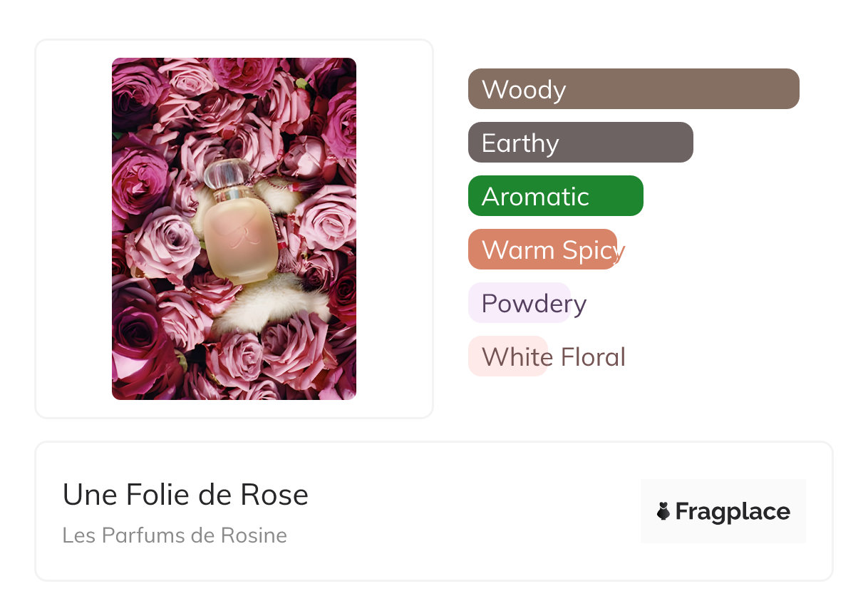Click the Fragplace perfume bottle logo icon

point(663,511)
